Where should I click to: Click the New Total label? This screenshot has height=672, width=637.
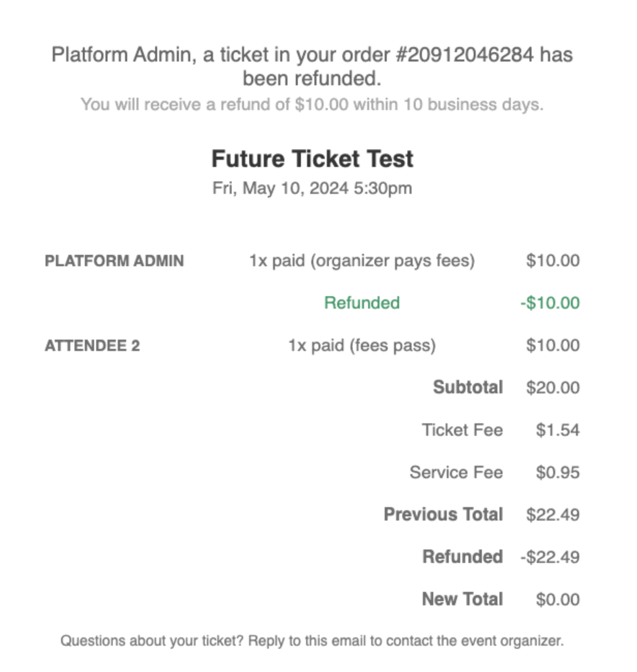tap(462, 599)
